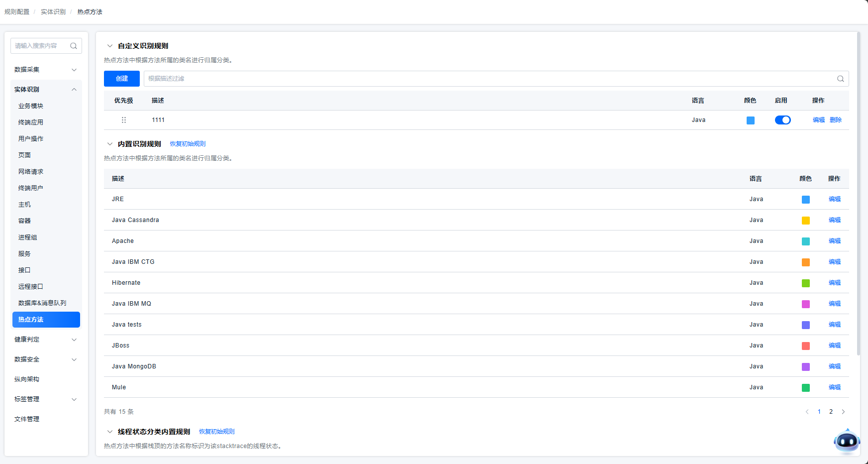Click the search icon in description filter
Image resolution: width=868 pixels, height=464 pixels.
pos(840,79)
